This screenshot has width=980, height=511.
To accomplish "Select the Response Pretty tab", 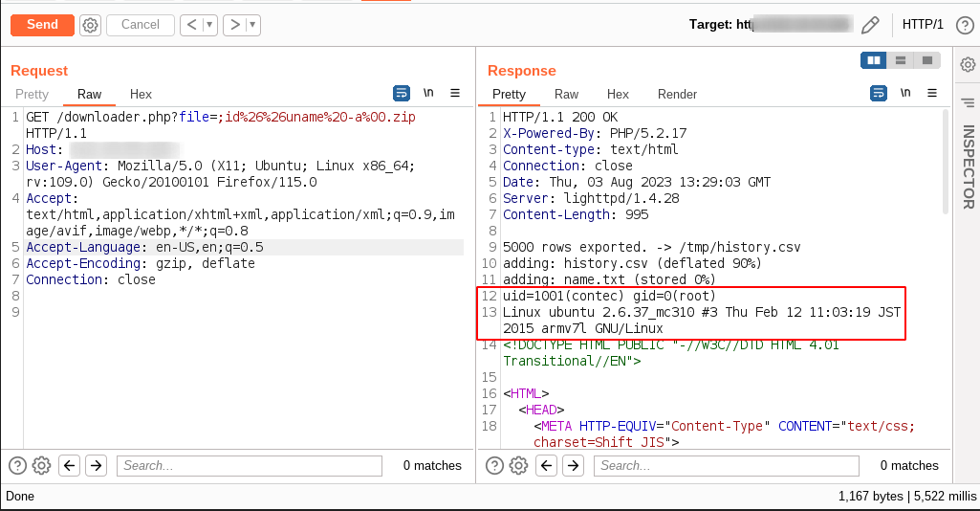I will (509, 94).
